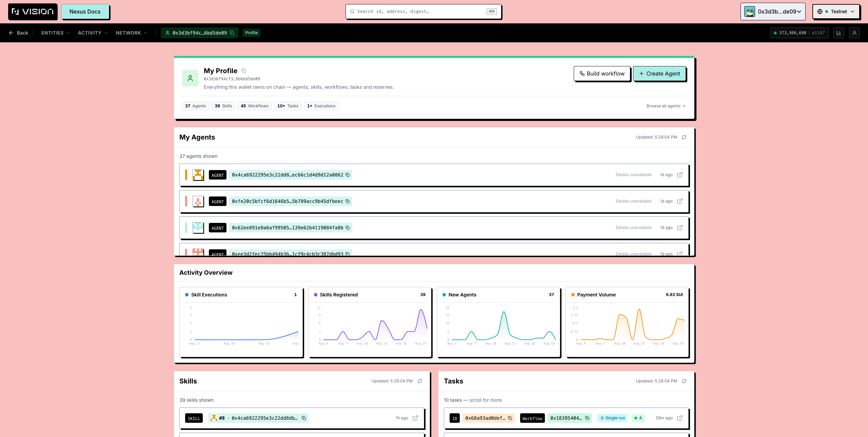Click the profile person icon beside My Profile
Viewport: 868px width, 437px height.
(x=190, y=78)
